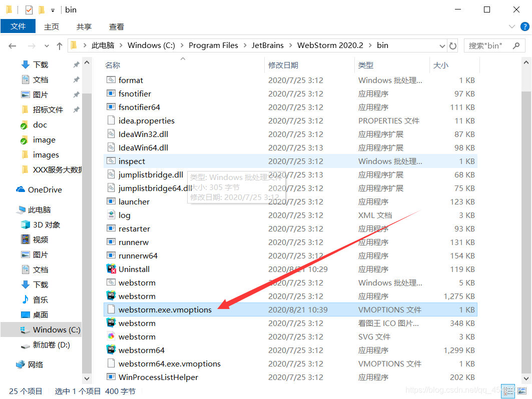
Task: Open the doc folder in sidebar
Action: pos(40,125)
